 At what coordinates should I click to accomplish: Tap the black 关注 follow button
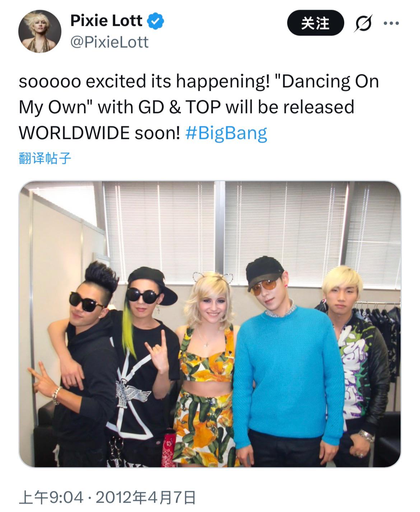(x=316, y=23)
